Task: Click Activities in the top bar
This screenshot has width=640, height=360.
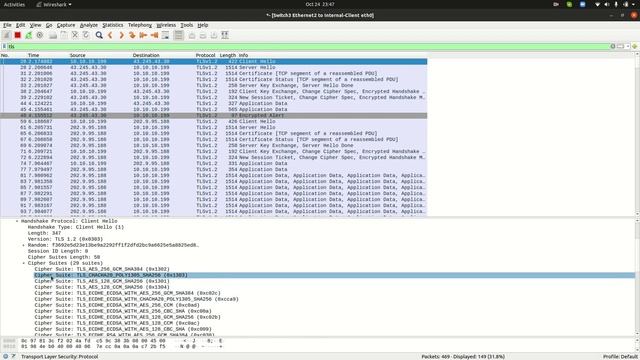Action: click(14, 4)
